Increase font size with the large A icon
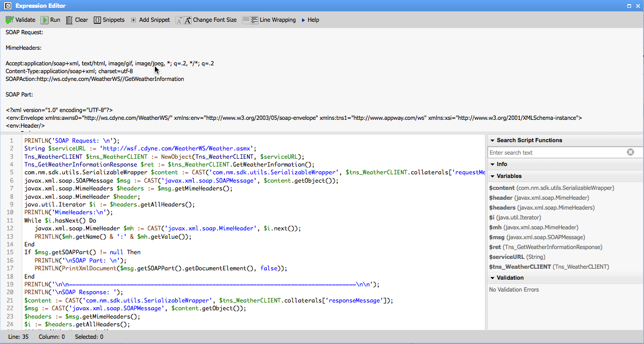 [188, 20]
